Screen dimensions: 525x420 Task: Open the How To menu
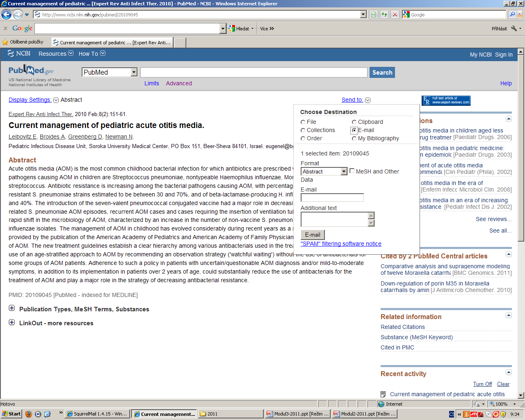(x=92, y=54)
